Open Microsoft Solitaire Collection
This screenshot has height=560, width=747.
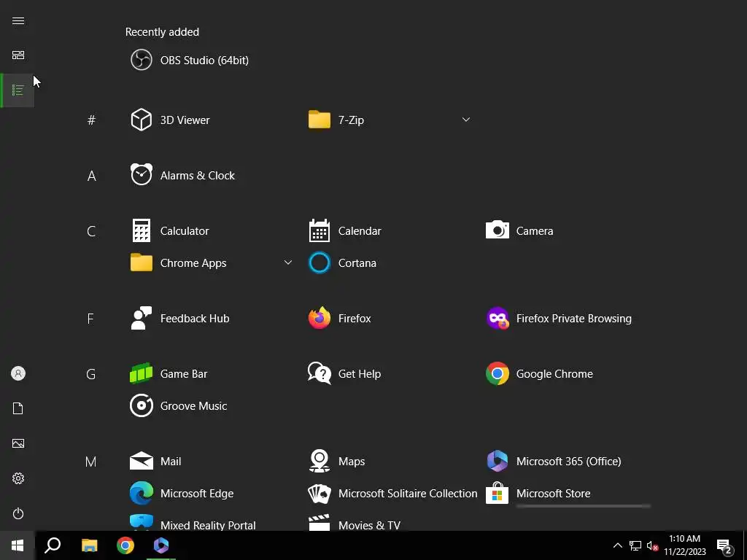click(392, 494)
